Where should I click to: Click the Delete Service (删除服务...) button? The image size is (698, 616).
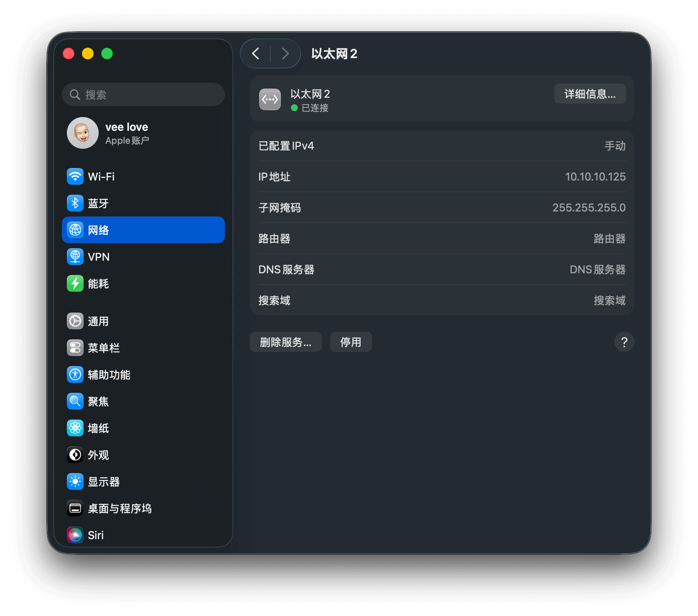coord(285,342)
